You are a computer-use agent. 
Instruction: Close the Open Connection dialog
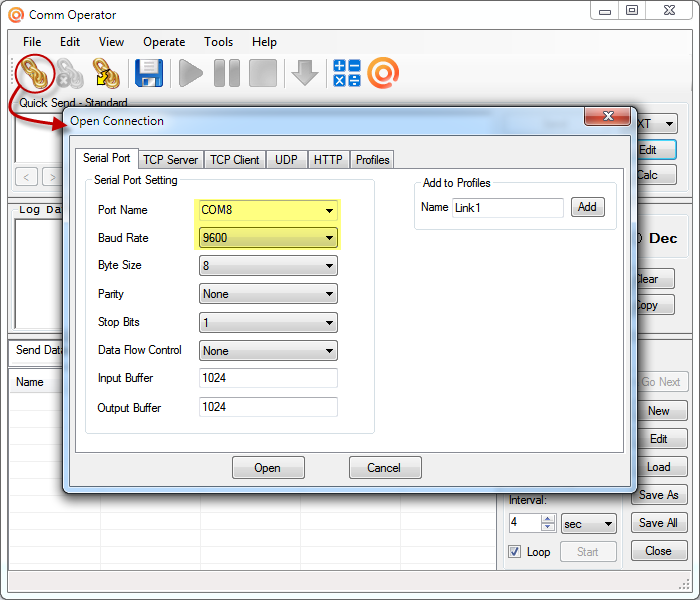coord(608,117)
